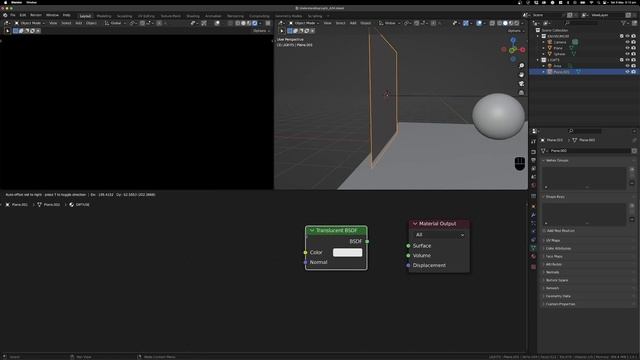Click the Object menu in left viewport header
This screenshot has height=360, width=640.
point(91,23)
